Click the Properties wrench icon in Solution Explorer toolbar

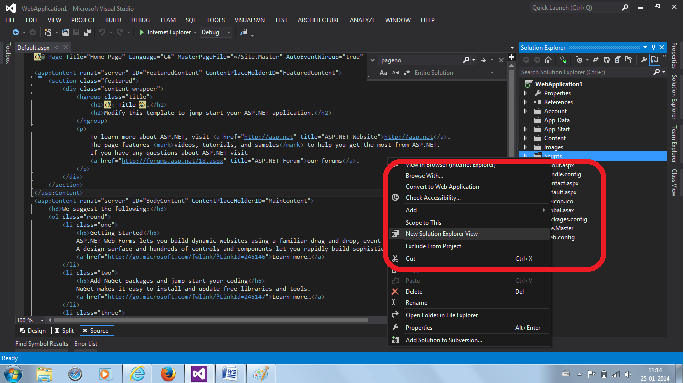[x=643, y=60]
